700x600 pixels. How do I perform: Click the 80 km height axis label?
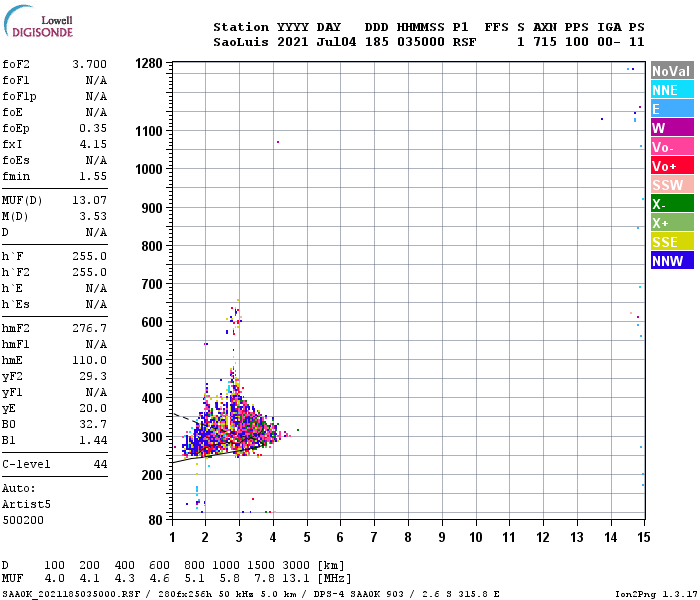(155, 520)
